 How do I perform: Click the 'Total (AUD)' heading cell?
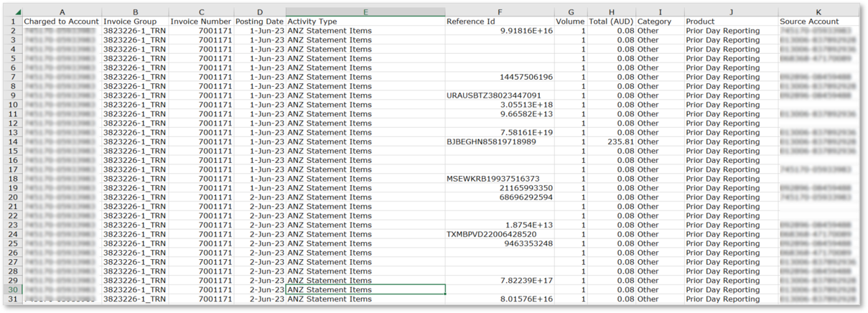point(611,22)
